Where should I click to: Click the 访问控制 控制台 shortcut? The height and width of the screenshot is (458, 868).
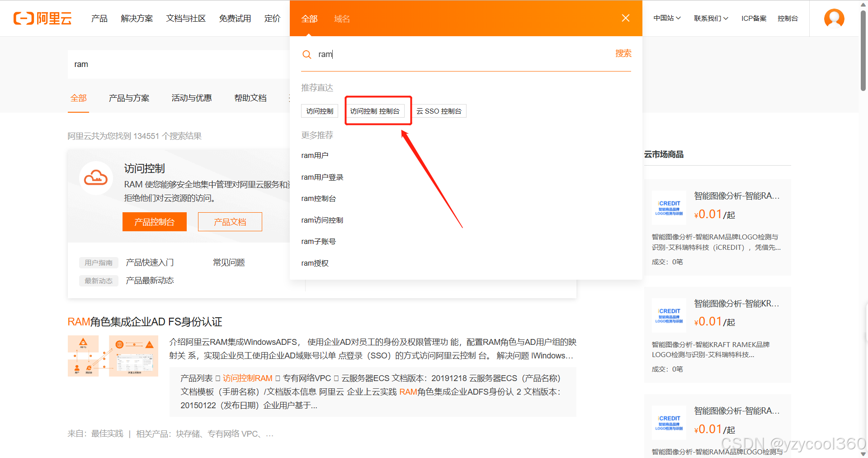tap(375, 111)
